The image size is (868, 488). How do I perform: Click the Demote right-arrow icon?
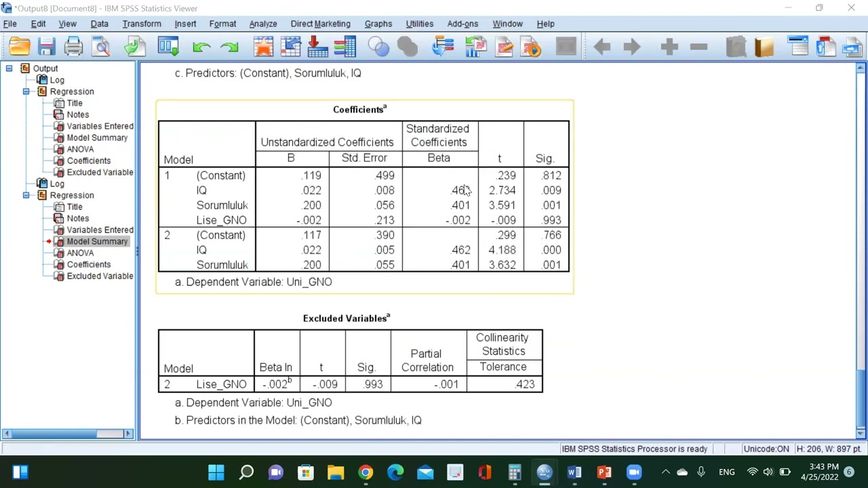click(x=631, y=47)
